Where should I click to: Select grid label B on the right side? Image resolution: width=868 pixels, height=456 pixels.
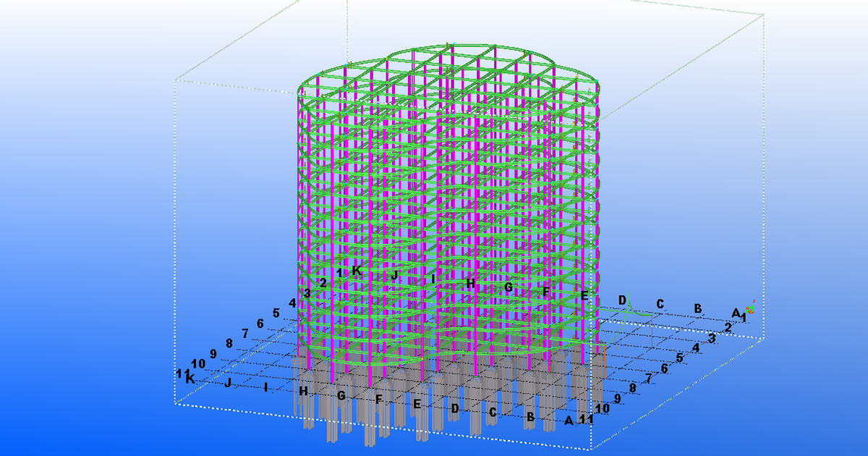[697, 308]
